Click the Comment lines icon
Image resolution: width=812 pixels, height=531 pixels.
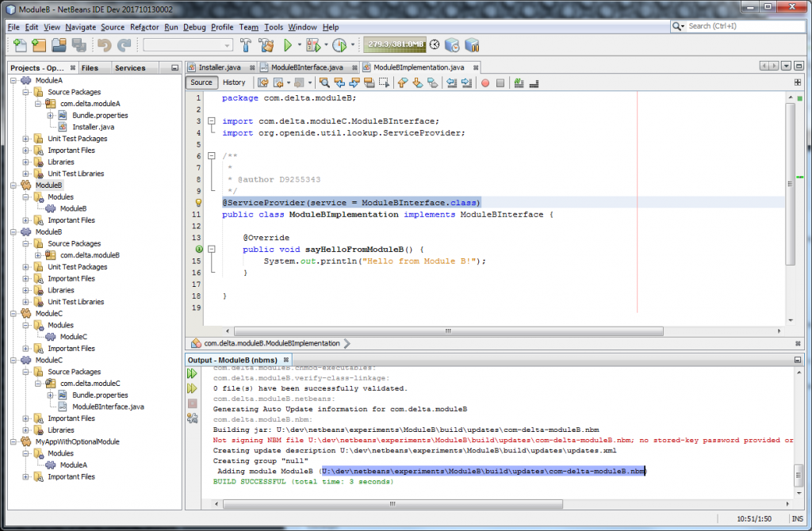point(519,82)
